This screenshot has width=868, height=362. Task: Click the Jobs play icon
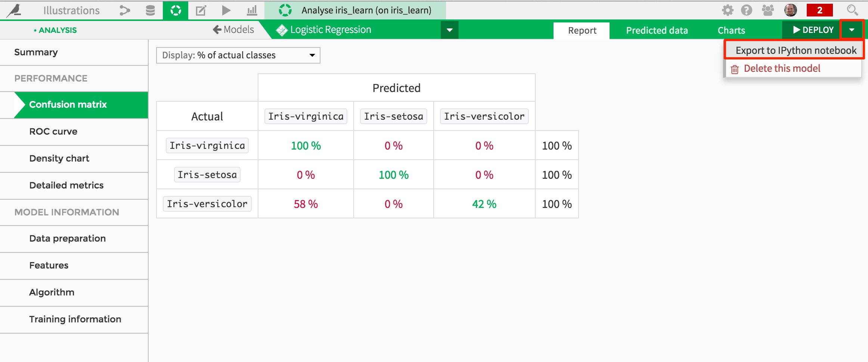226,10
